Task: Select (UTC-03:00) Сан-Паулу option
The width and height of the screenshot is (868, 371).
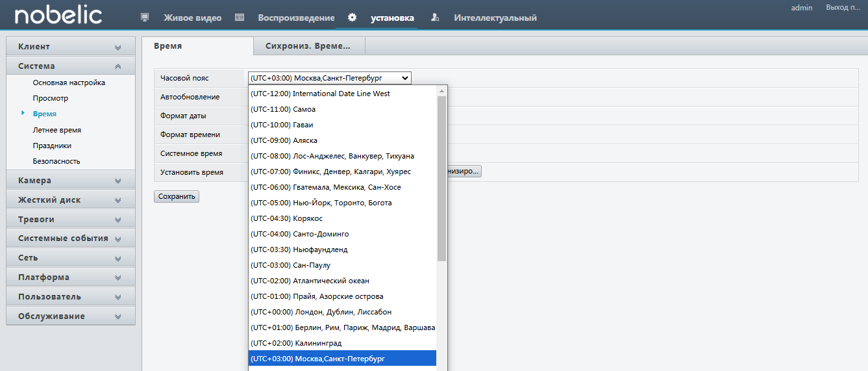Action: click(x=342, y=265)
